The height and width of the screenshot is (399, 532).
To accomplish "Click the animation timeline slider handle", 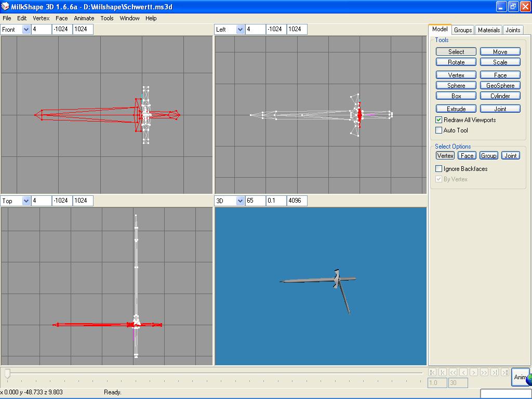I will [x=7, y=373].
